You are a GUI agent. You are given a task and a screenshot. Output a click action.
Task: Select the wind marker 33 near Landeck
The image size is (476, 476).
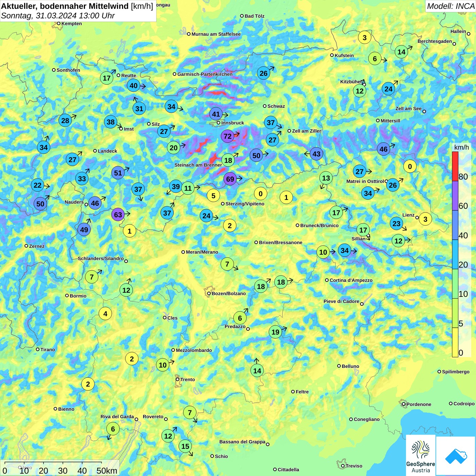click(x=82, y=178)
